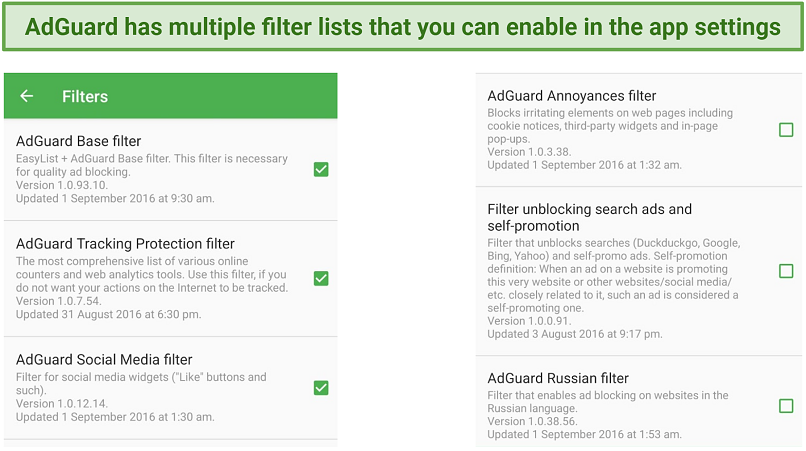Disable AdGuard Tracking Protection filter checkbox

pyautogui.click(x=321, y=279)
